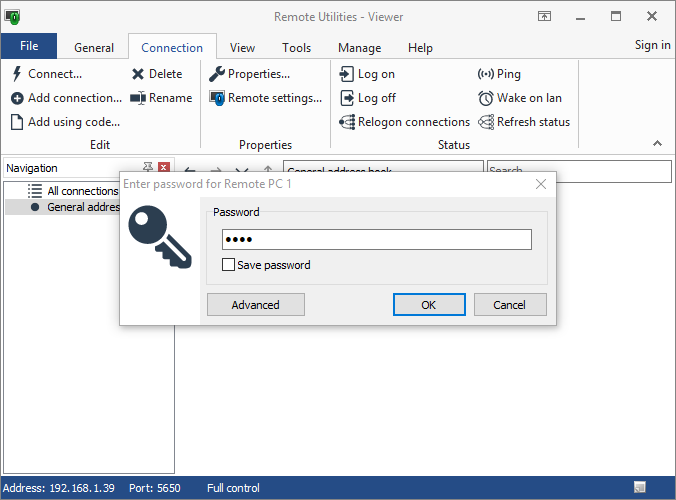Open the File menu
Screen dimensions: 676x500
tap(29, 46)
